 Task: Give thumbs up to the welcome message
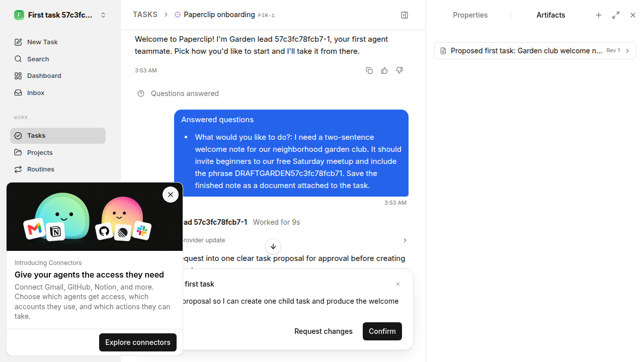point(384,70)
